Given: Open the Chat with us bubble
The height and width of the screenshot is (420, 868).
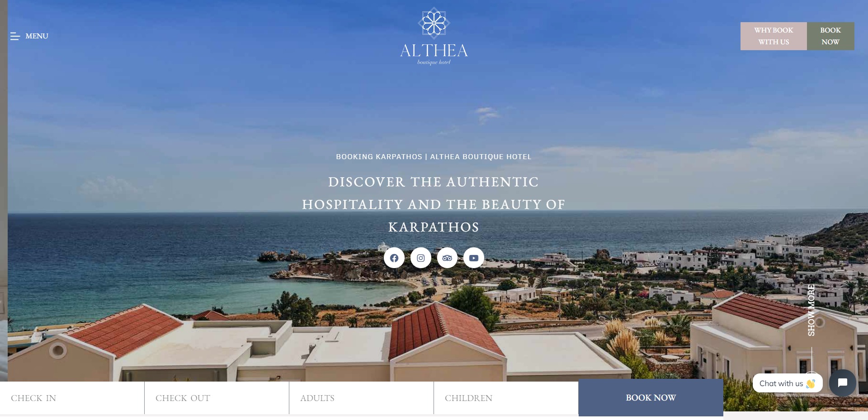Looking at the screenshot, I should (788, 383).
